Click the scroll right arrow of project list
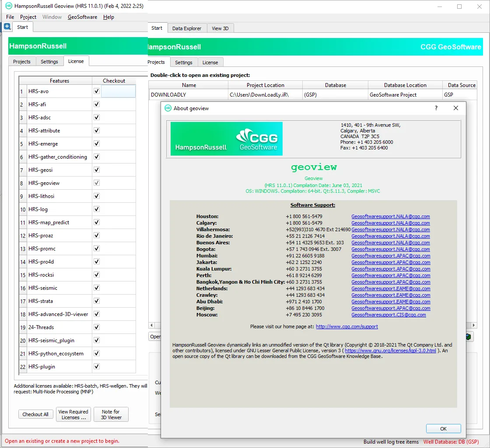490x448 pixels. click(x=474, y=325)
